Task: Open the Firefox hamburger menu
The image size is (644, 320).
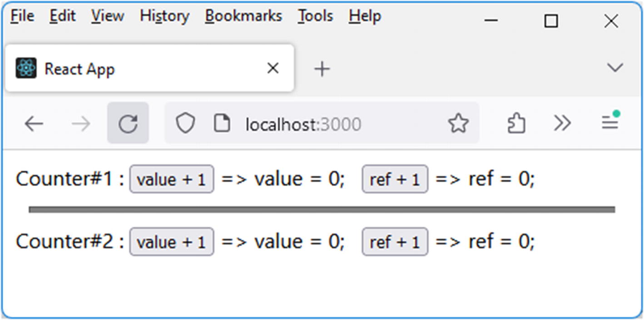Action: click(610, 123)
